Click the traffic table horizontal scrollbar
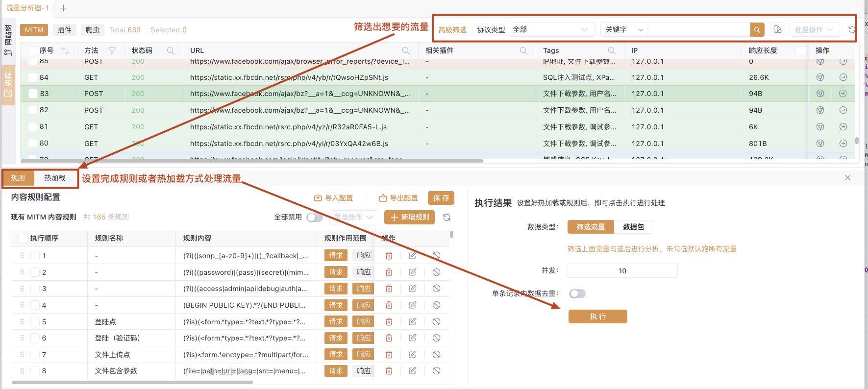 point(252,161)
